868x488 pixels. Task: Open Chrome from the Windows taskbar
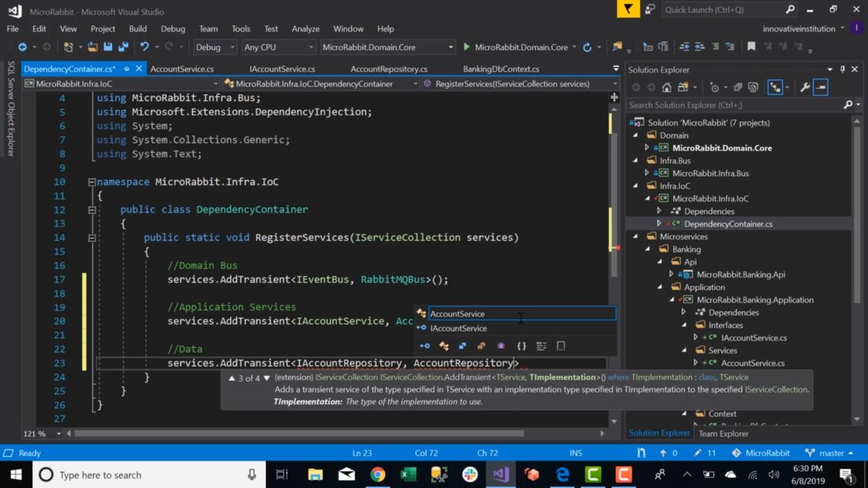(378, 475)
